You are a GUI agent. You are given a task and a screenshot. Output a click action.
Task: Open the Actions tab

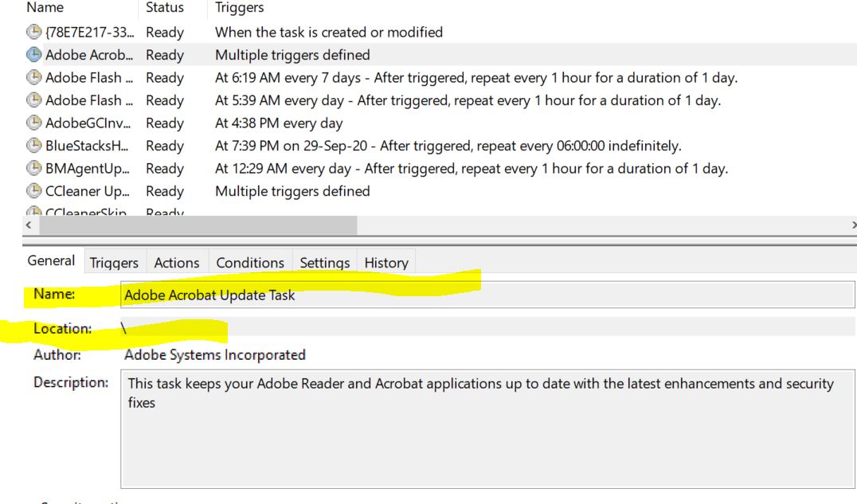177,263
